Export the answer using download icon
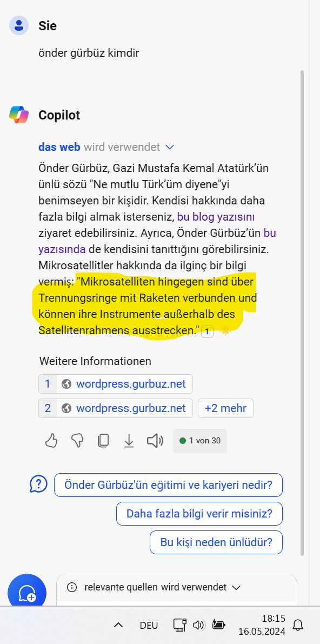The image size is (320, 644). 129,441
